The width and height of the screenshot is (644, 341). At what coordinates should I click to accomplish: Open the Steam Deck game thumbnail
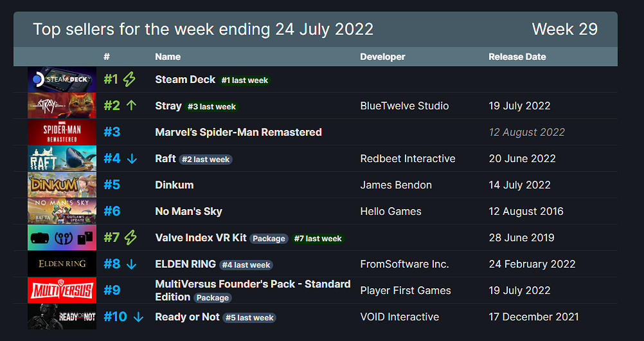tap(62, 79)
